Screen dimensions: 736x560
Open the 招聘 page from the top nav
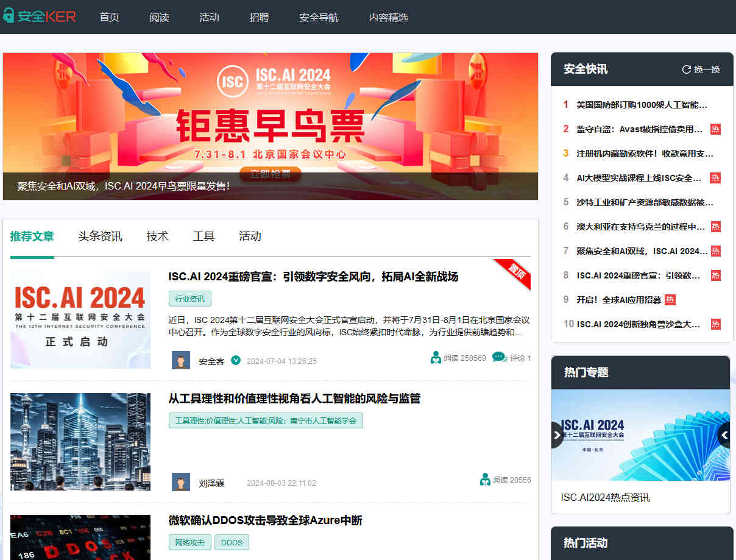(x=259, y=17)
